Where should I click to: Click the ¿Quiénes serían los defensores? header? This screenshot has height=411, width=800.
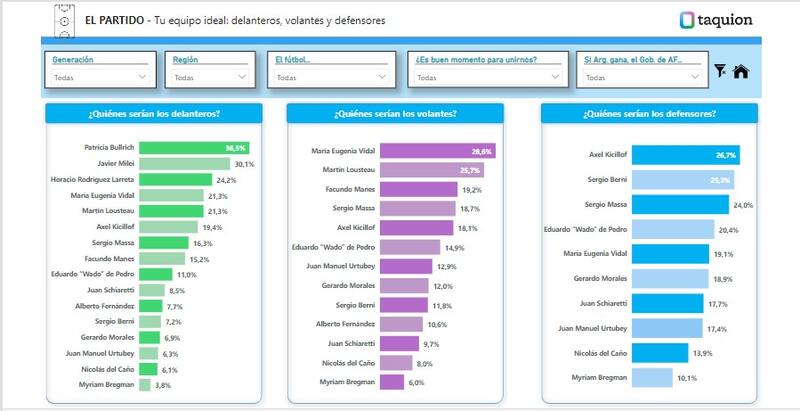[649, 114]
